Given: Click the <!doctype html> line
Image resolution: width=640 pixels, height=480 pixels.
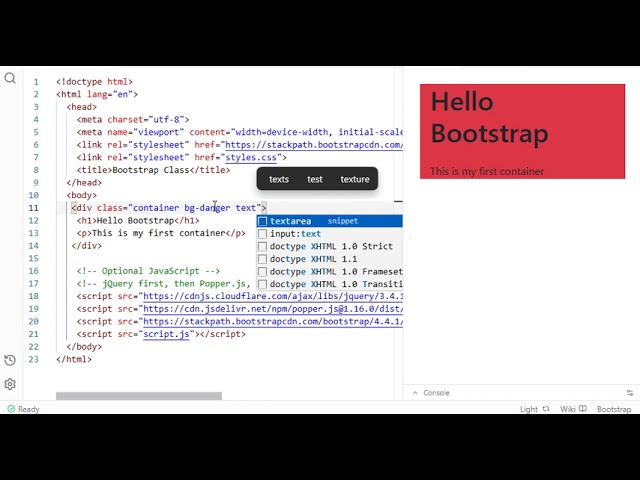Looking at the screenshot, I should point(94,82).
